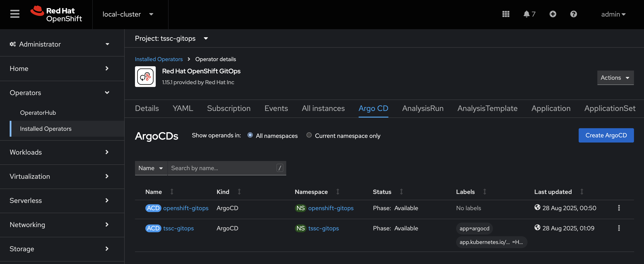Switch to the AnalysisRun tab
This screenshot has width=644, height=264.
[423, 108]
